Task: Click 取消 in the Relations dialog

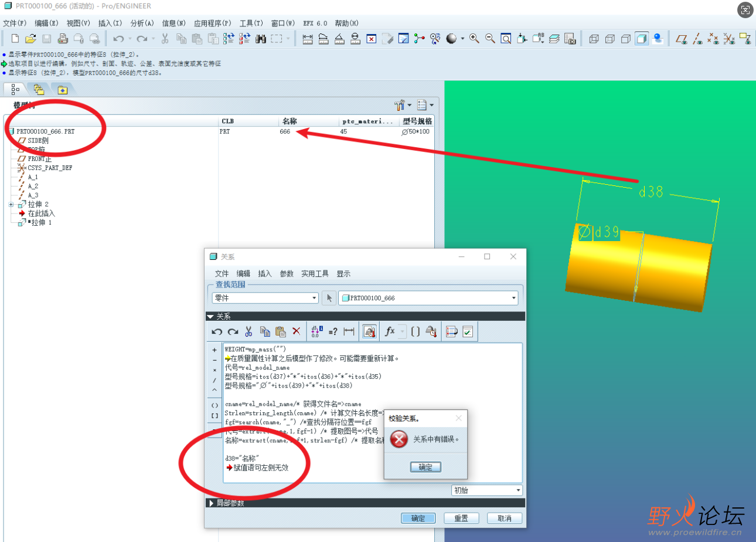Action: [x=505, y=519]
